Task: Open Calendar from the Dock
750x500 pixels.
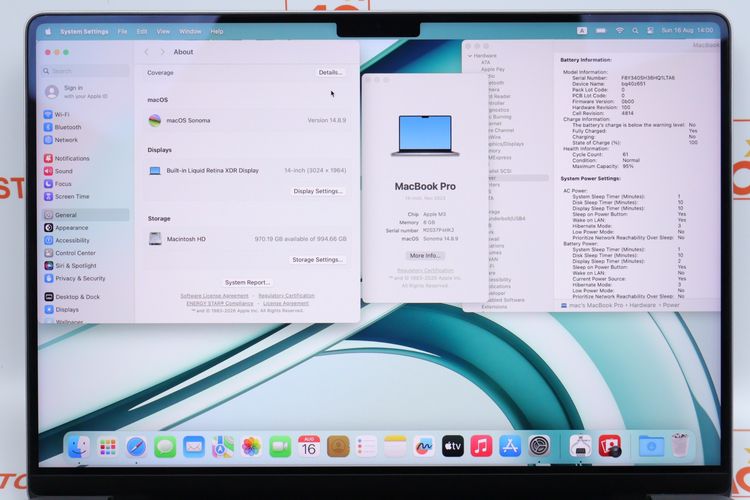Action: (309, 446)
